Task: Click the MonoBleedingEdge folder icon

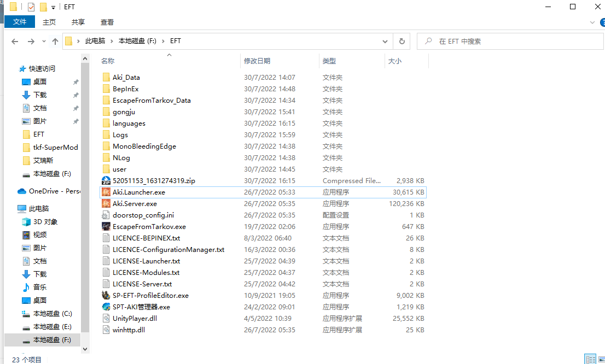Action: click(x=107, y=146)
